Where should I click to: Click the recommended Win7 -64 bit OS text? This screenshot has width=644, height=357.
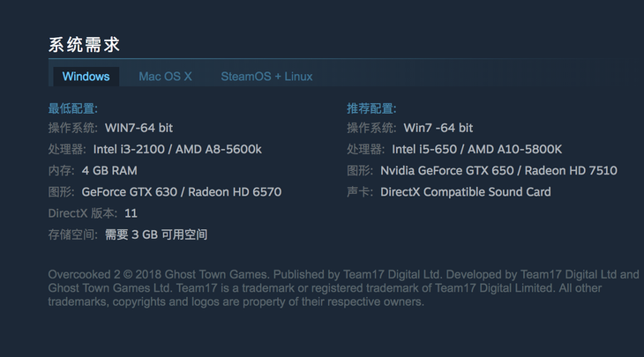438,128
